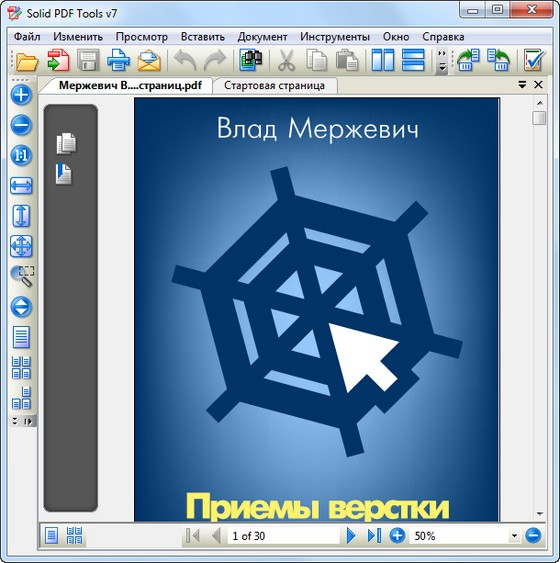Select multi-page view in bottom bar
Screen dimensions: 560x563
click(x=74, y=536)
